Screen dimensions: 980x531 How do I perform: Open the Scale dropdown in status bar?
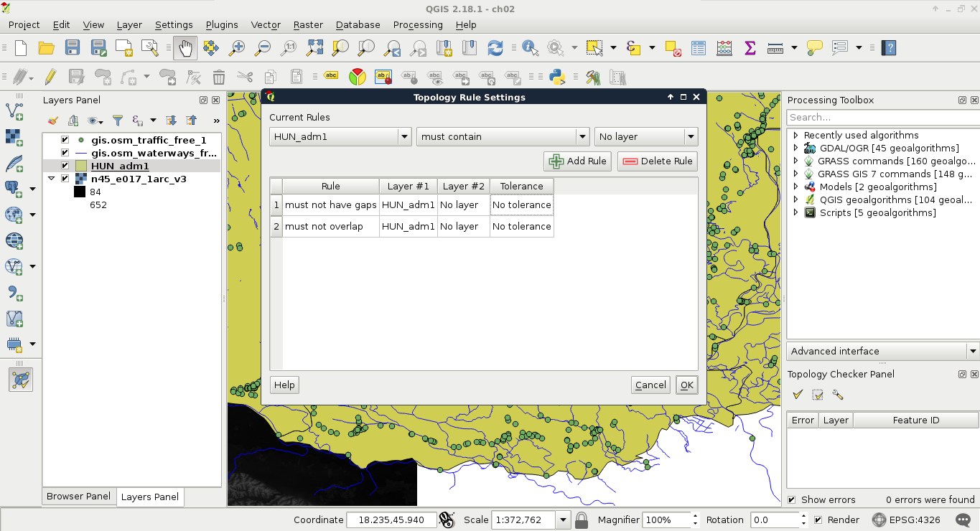coord(563,520)
